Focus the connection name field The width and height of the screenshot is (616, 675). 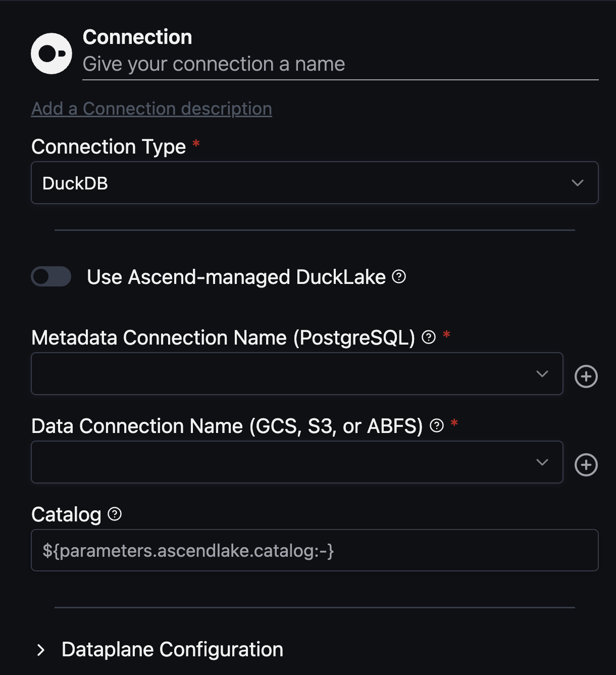pos(340,65)
